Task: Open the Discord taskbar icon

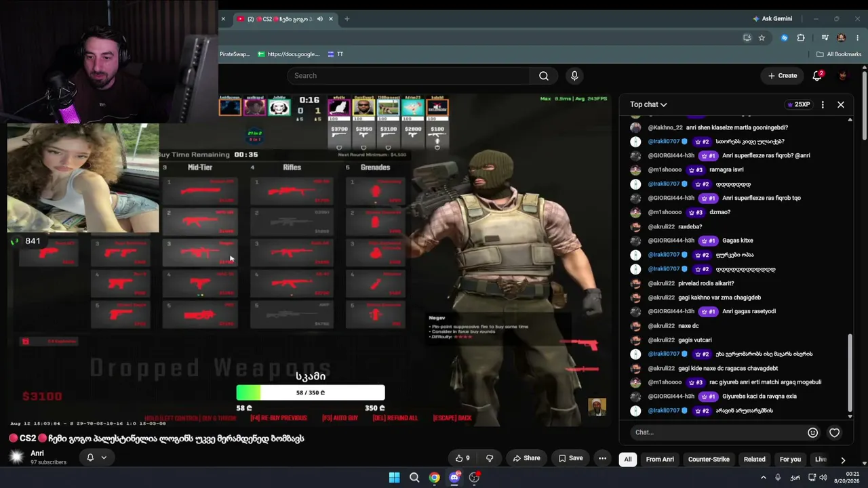Action: (x=454, y=477)
